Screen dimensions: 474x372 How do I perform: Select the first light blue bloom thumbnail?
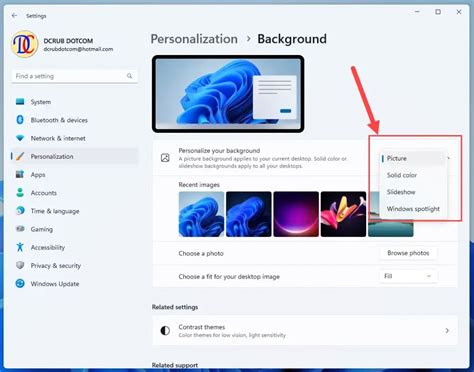[201, 214]
